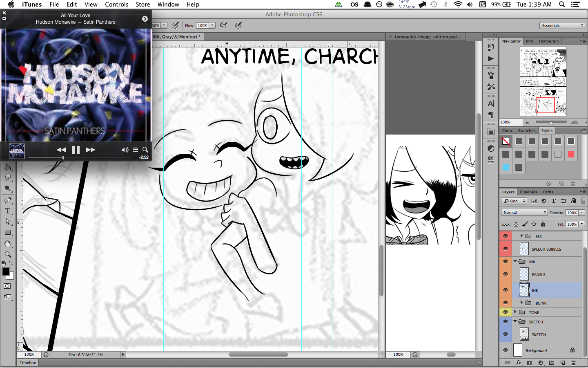
Task: Pause the iTunes mini player track
Action: 76,150
